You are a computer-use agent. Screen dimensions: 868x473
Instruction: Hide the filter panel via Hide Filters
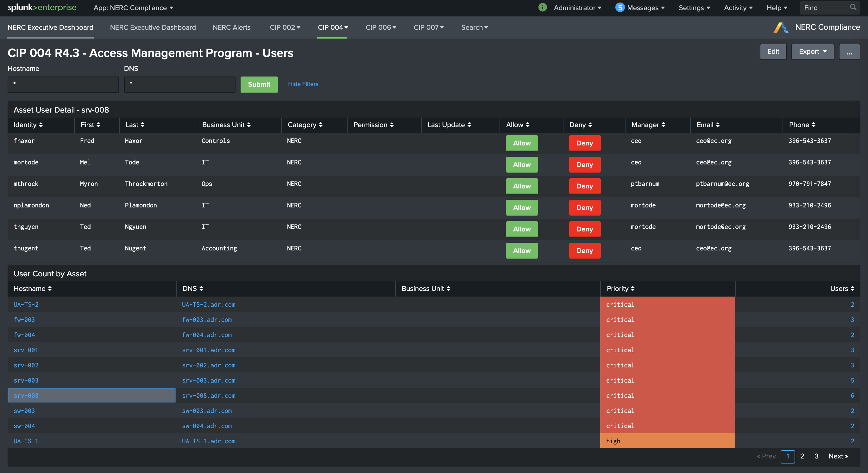[x=303, y=84]
